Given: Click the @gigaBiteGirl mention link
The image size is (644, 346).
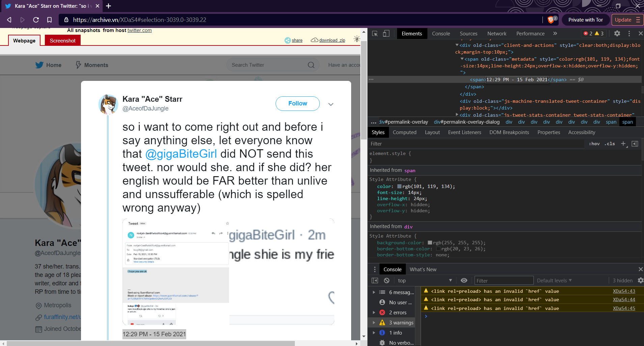Looking at the screenshot, I should [181, 154].
